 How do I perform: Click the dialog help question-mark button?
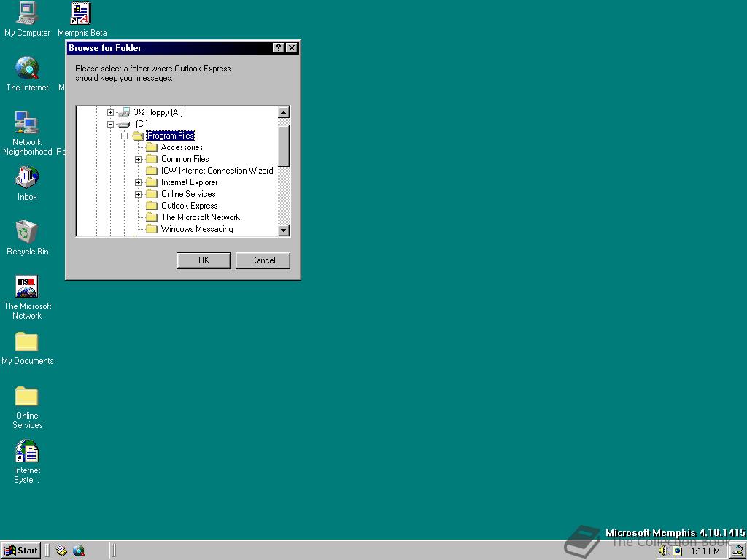click(x=279, y=48)
